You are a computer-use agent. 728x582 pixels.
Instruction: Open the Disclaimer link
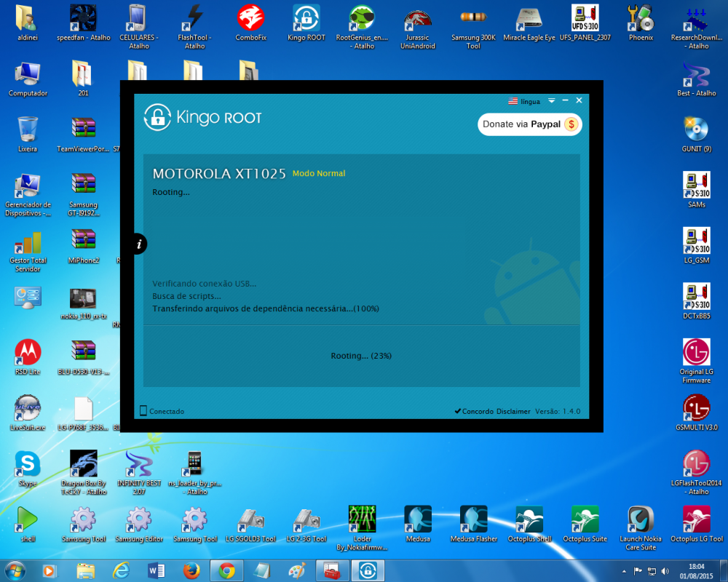[x=513, y=411]
